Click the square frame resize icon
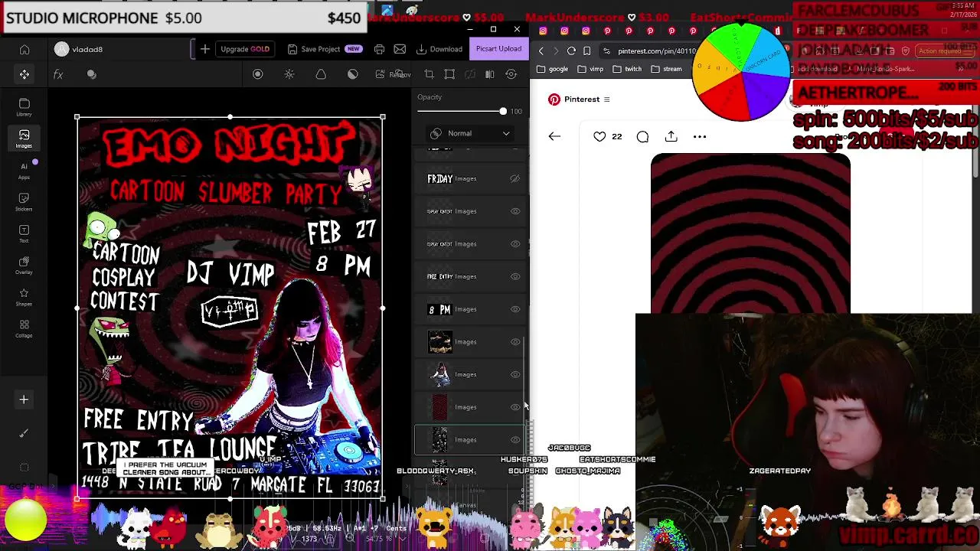The height and width of the screenshot is (551, 980). pyautogui.click(x=449, y=74)
